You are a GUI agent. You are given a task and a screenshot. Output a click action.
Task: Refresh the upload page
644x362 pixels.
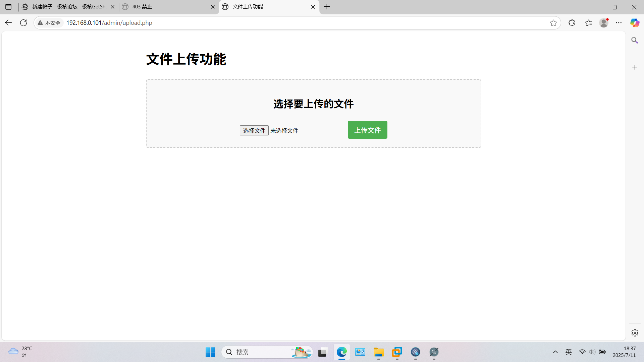coord(23,22)
